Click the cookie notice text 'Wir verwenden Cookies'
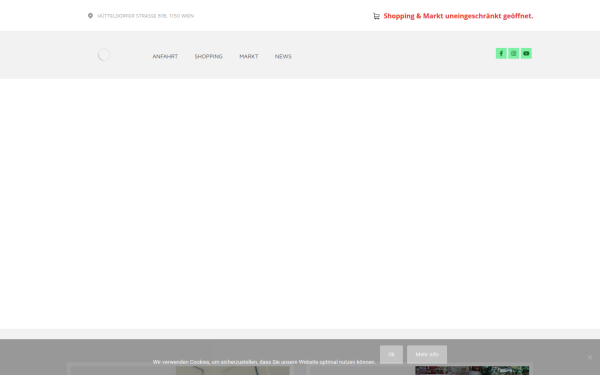This screenshot has width=600, height=375. pyautogui.click(x=264, y=362)
